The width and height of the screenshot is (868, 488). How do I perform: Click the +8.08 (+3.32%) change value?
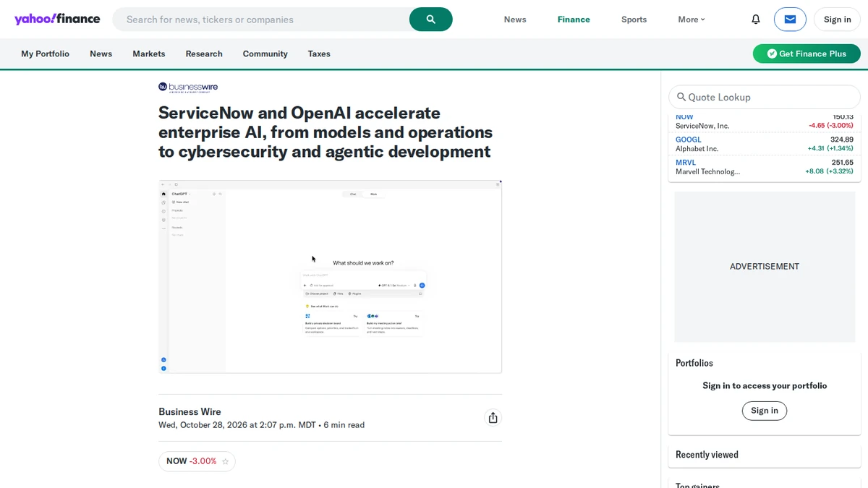click(829, 172)
